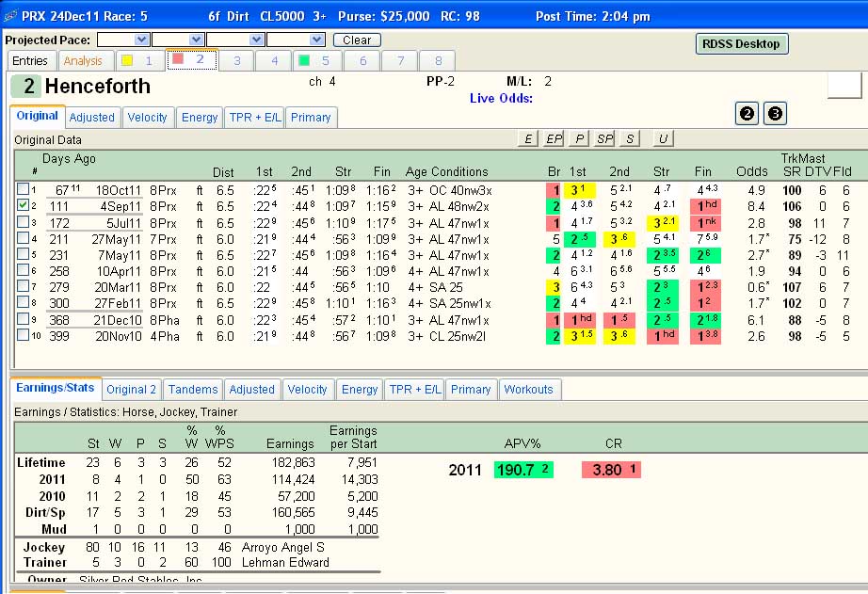868x594 pixels.
Task: Select the U pace filter button
Action: pos(663,139)
